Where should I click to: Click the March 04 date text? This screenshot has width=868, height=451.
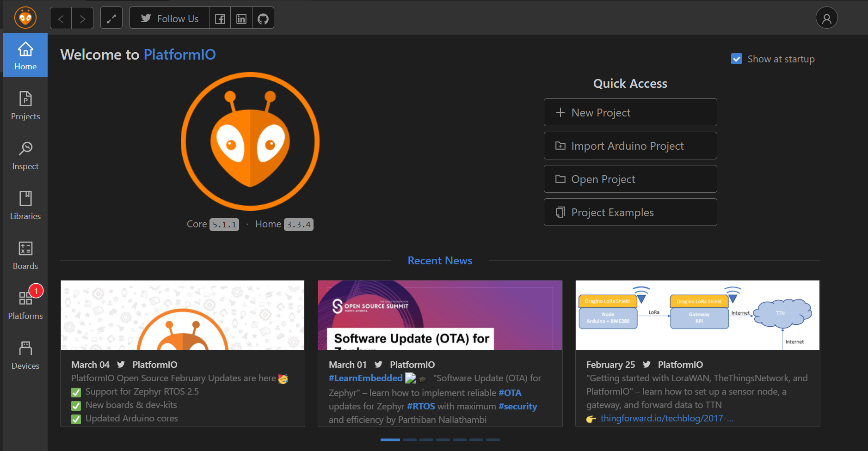[91, 365]
